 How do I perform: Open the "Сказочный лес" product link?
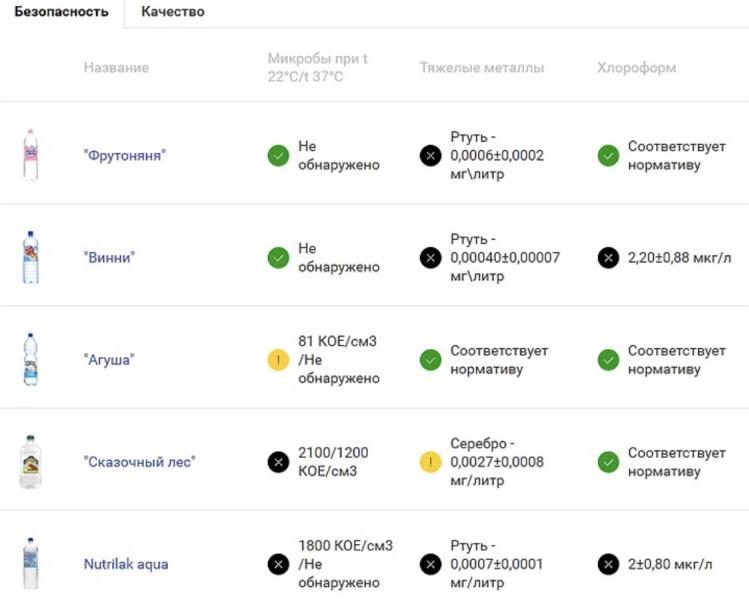point(139,462)
